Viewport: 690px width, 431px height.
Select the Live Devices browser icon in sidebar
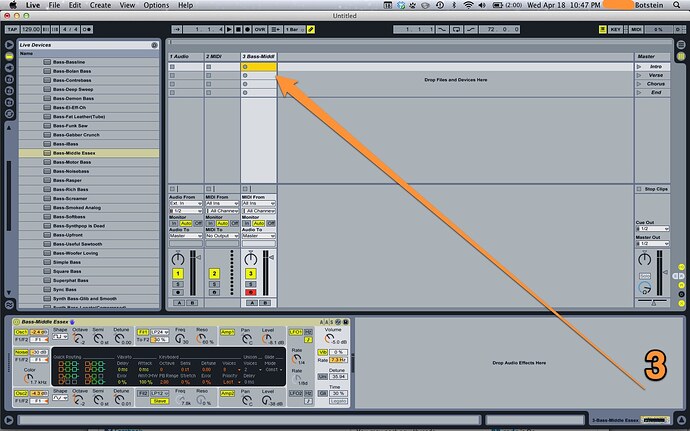pyautogui.click(x=9, y=56)
